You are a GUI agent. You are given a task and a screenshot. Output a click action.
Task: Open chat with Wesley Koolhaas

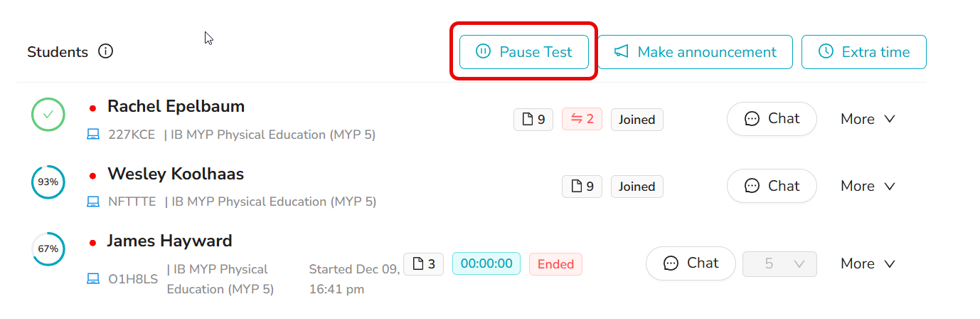point(772,186)
